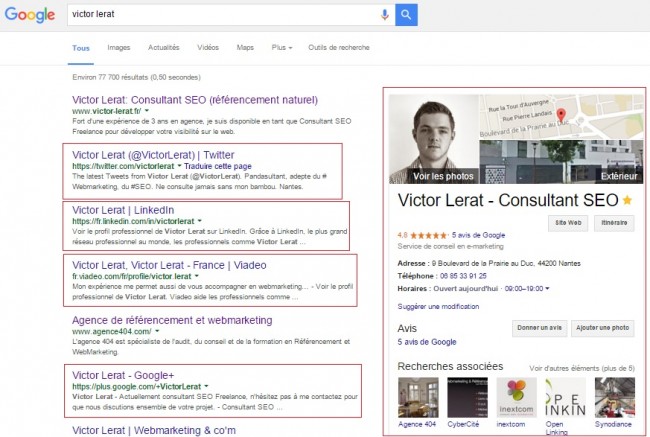Expand arrow next to www.agence404.com URL
650x437 pixels.
coord(157,331)
